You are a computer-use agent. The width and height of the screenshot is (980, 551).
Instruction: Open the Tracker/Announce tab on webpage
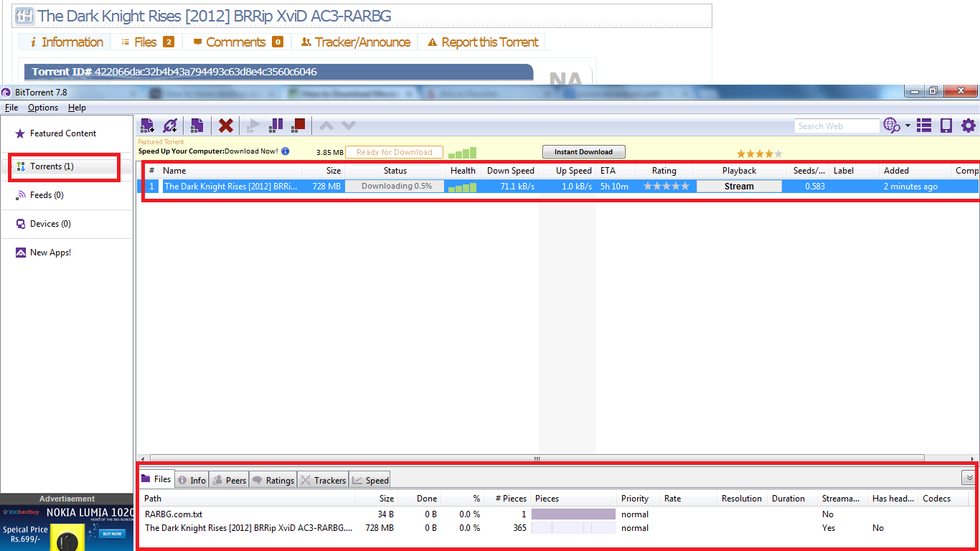point(355,42)
